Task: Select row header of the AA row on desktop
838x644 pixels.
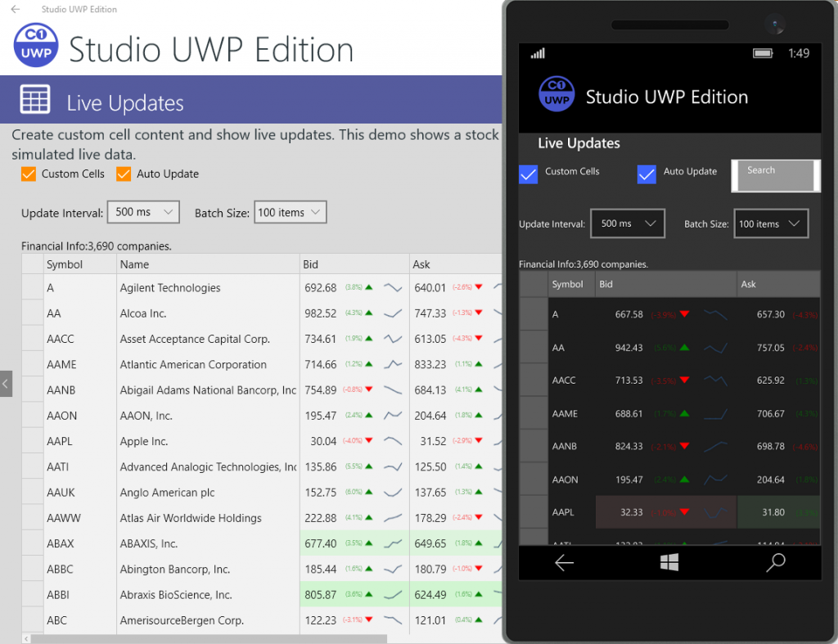Action: pyautogui.click(x=33, y=313)
